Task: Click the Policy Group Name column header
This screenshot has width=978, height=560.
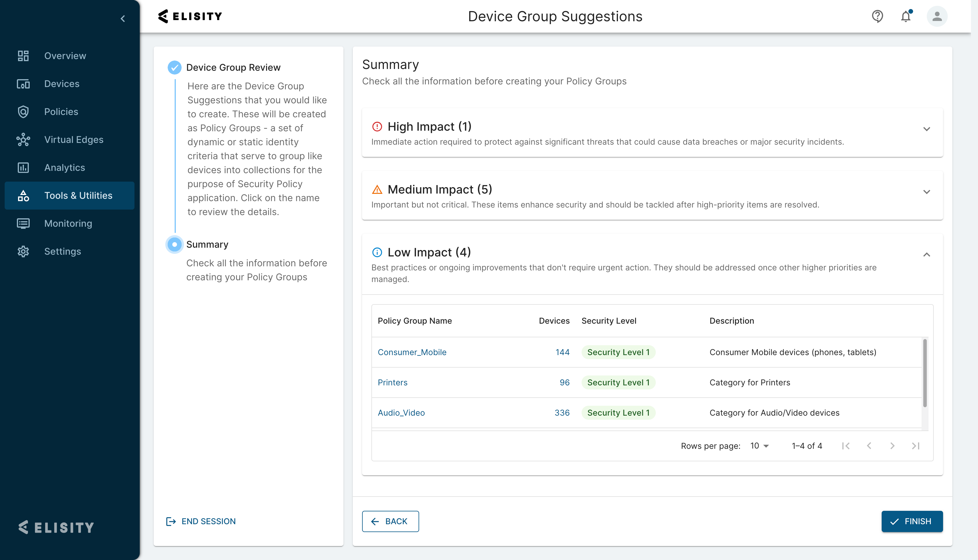Action: (414, 321)
